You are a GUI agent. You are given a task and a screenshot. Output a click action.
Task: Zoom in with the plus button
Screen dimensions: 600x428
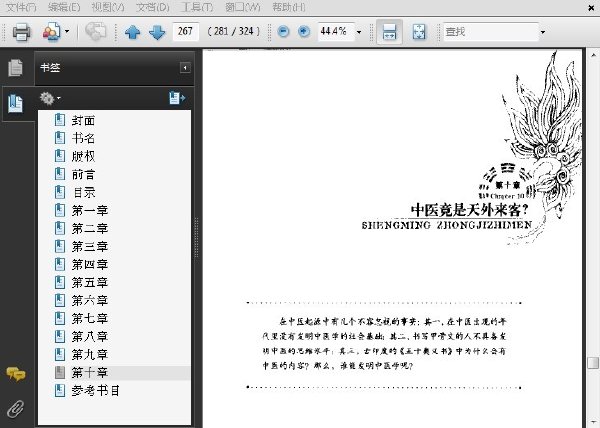304,31
